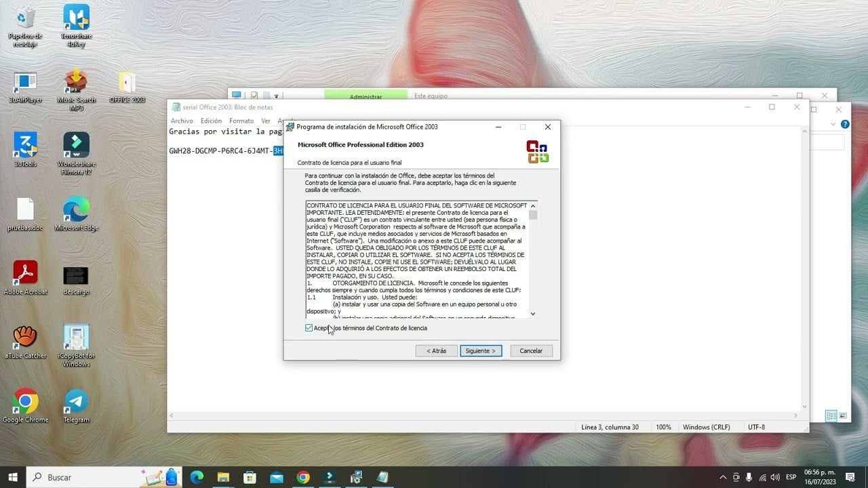Show hidden system tray icons
The height and width of the screenshot is (488, 868).
(x=723, y=477)
